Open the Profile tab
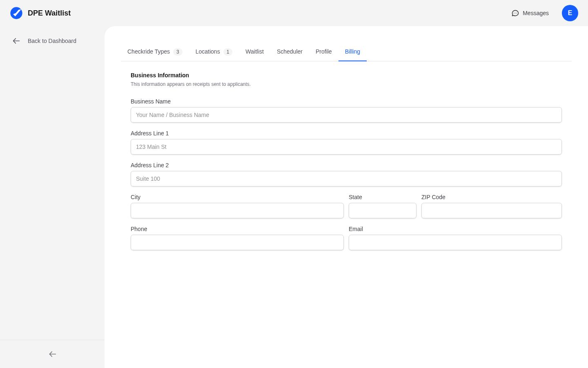Screen dimensions: 588x368 [323, 52]
